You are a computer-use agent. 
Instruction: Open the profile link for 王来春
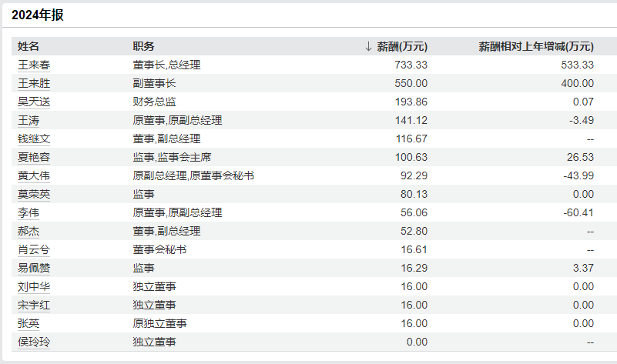click(34, 65)
